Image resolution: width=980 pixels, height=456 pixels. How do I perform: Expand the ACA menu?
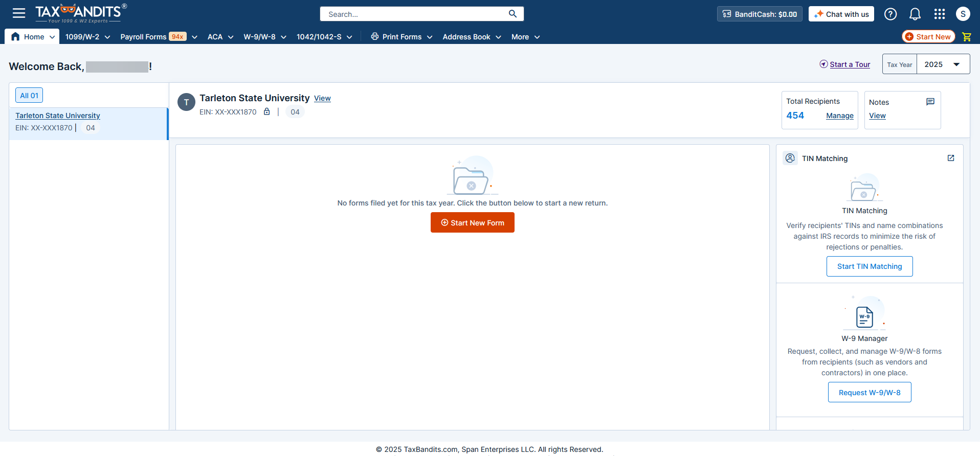pos(220,37)
